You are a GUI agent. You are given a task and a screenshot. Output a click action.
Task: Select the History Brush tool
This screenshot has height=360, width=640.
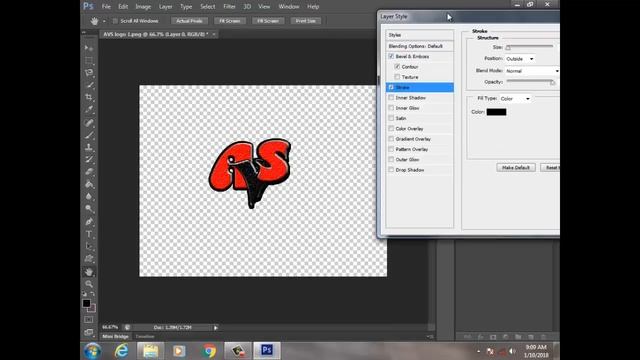pos(89,159)
